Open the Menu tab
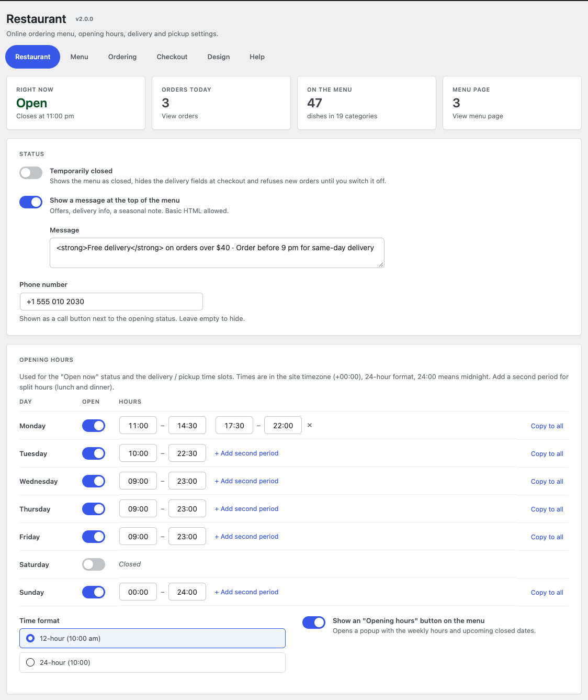The image size is (588, 700). [x=80, y=57]
